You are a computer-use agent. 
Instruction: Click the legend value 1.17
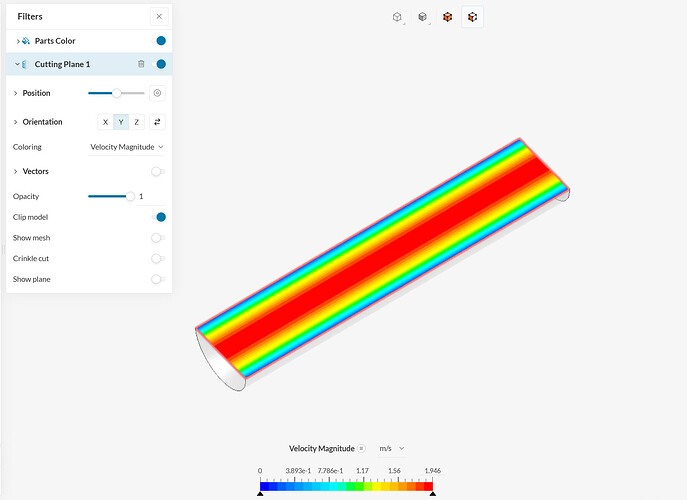[x=362, y=471]
